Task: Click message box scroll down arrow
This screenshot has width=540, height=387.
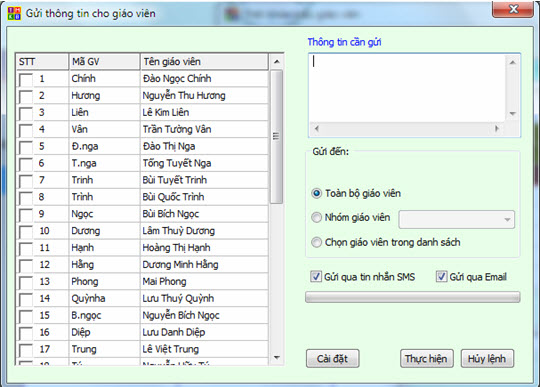Action: [x=512, y=114]
